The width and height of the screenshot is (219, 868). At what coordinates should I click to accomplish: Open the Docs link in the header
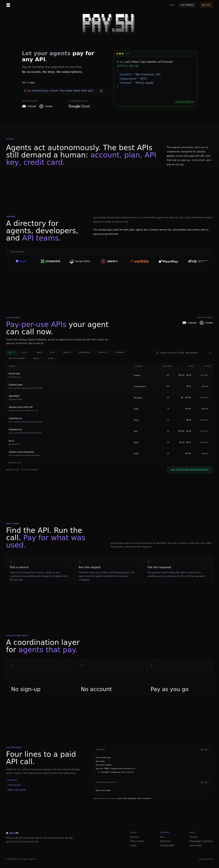[172, 5]
